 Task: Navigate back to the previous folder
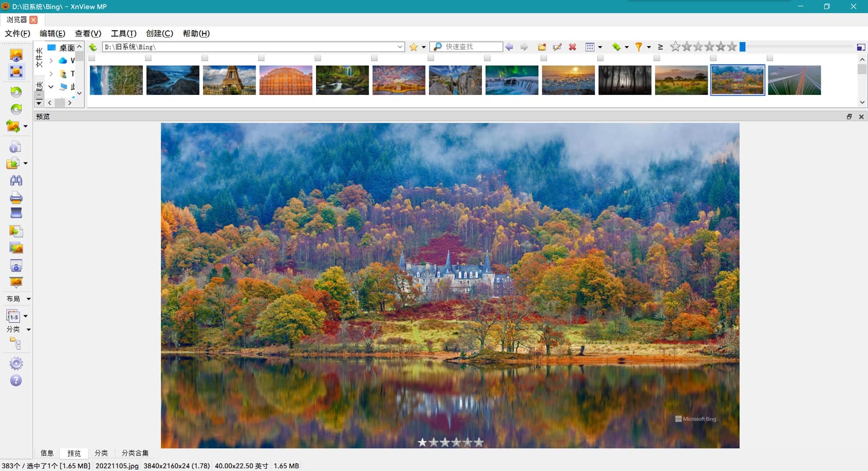pyautogui.click(x=509, y=47)
